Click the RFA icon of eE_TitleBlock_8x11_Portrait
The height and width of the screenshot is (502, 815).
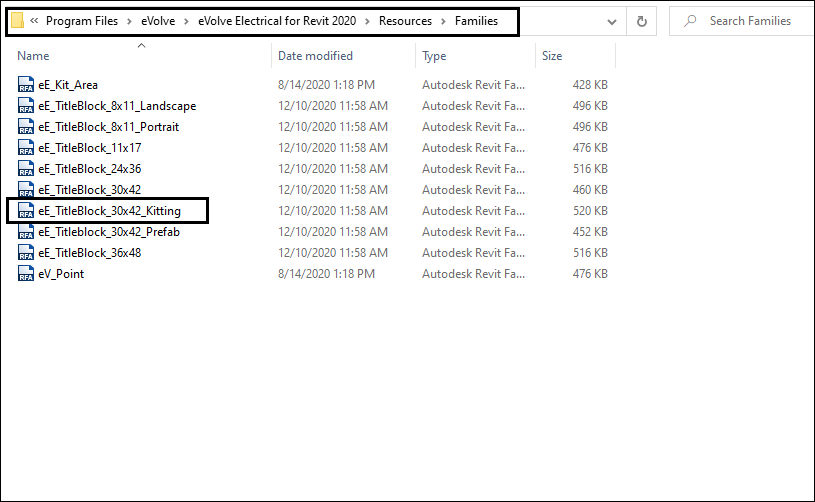pos(25,126)
